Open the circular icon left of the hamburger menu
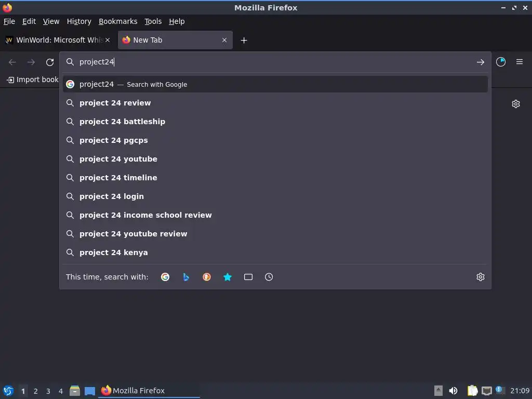 500,62
